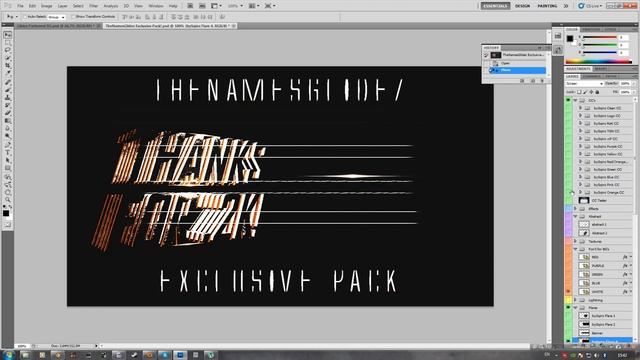Hide the CCs layer group

568,100
